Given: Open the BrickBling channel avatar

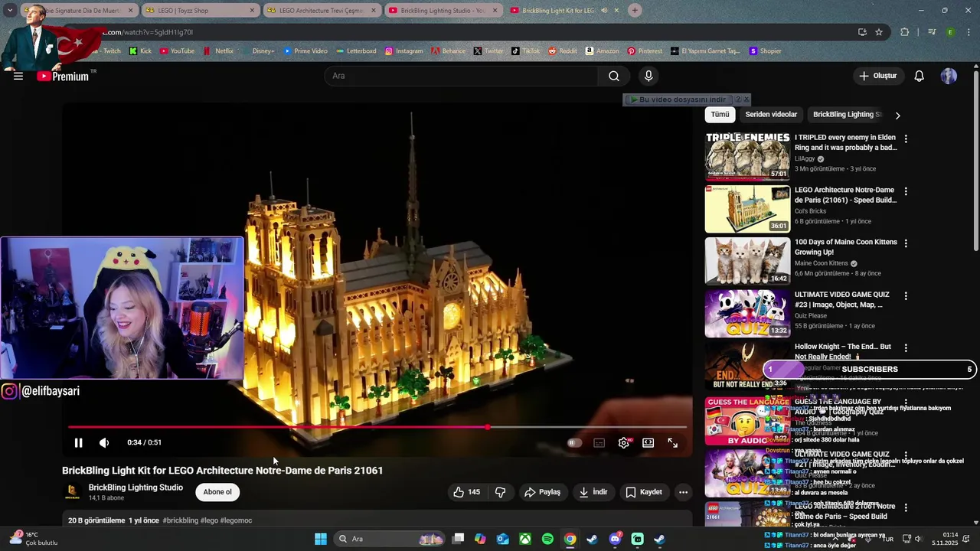Looking at the screenshot, I should [73, 492].
